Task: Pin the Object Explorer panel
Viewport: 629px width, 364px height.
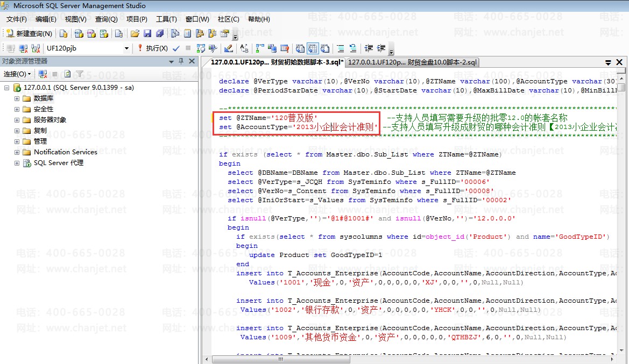Action: tap(181, 61)
